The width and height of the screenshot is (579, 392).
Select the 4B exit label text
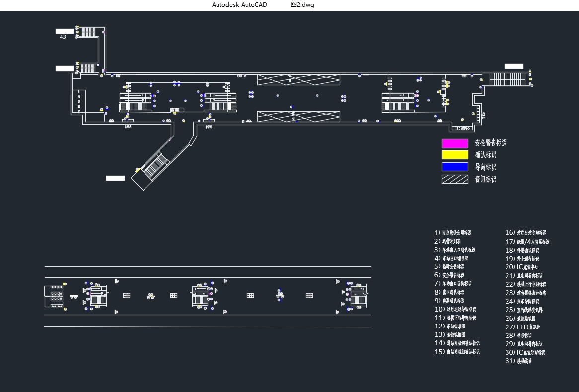pyautogui.click(x=63, y=37)
